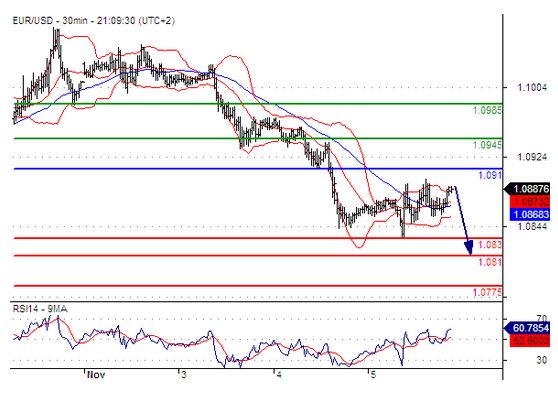Select the red price tag 1.08732
The image size is (558, 393).
tap(530, 202)
